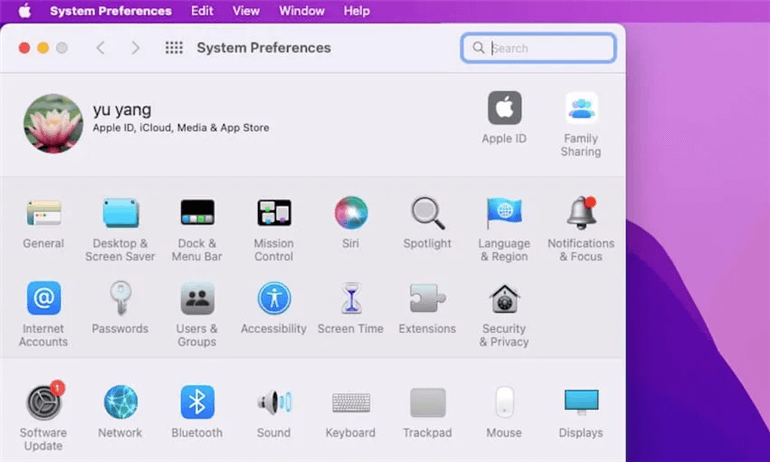
Task: Open Security & Privacy pane
Action: 504,298
